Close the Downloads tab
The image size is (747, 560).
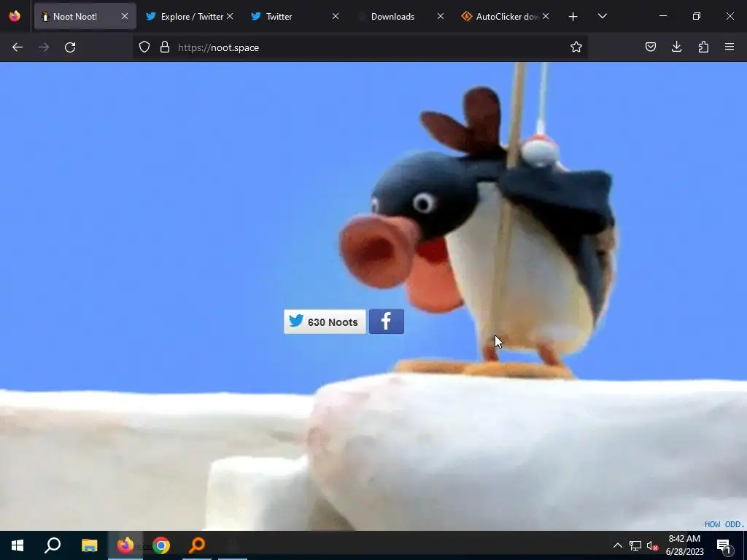[440, 16]
